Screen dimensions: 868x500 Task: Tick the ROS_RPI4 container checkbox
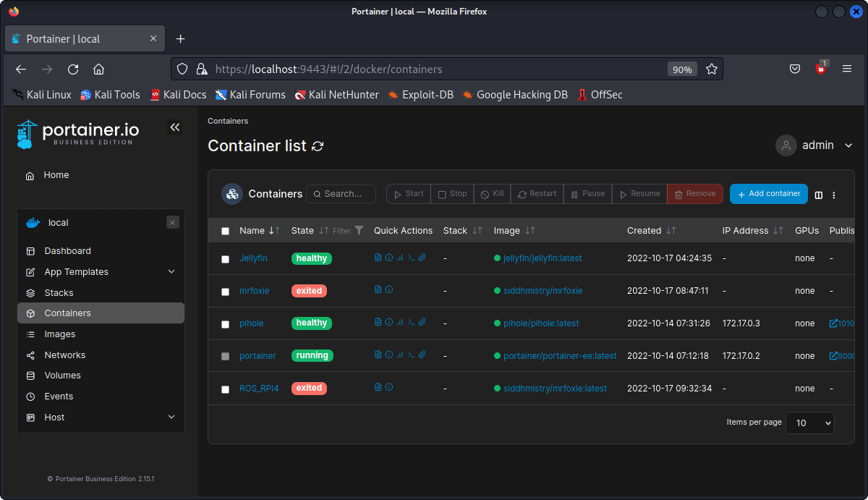225,389
